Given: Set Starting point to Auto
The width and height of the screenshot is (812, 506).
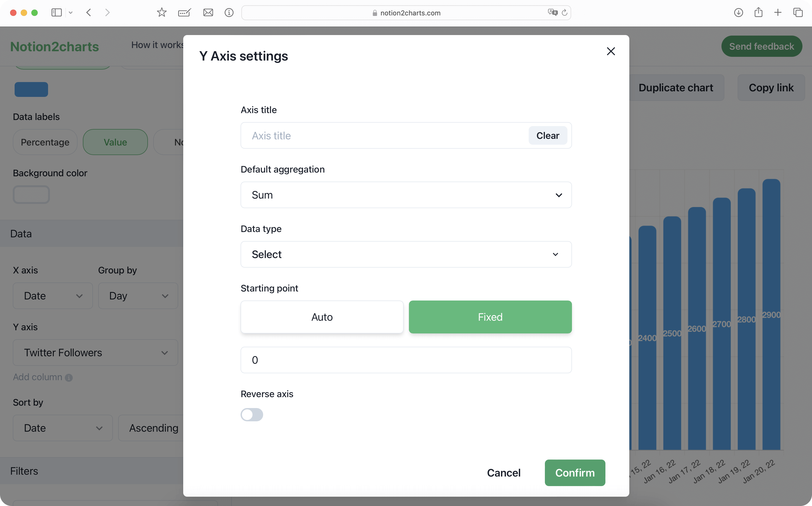Looking at the screenshot, I should point(322,317).
